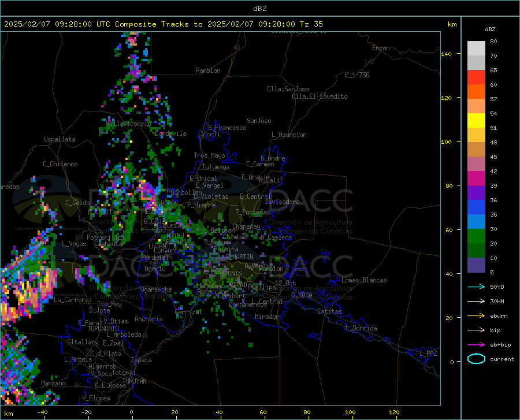Click the Anchoris map label
The width and height of the screenshot is (520, 420).
148,319
